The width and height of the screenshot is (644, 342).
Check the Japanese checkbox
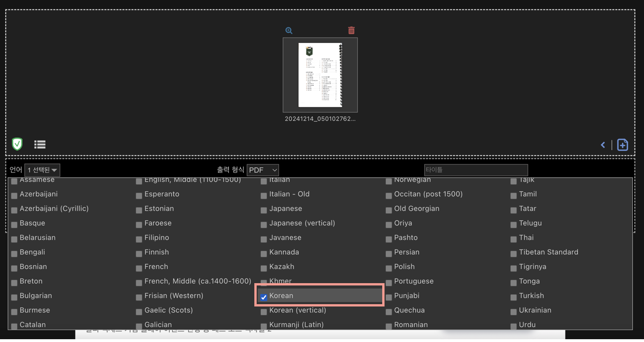(x=264, y=210)
